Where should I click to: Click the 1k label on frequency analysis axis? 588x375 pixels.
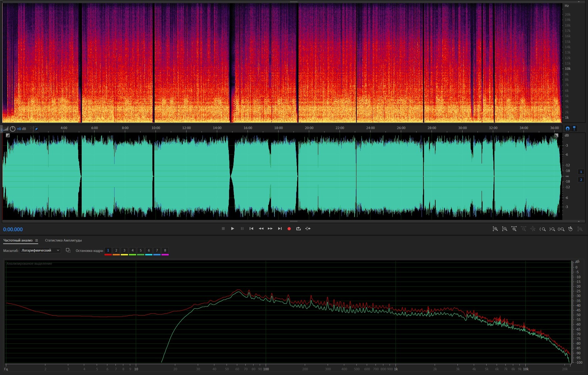396,369
